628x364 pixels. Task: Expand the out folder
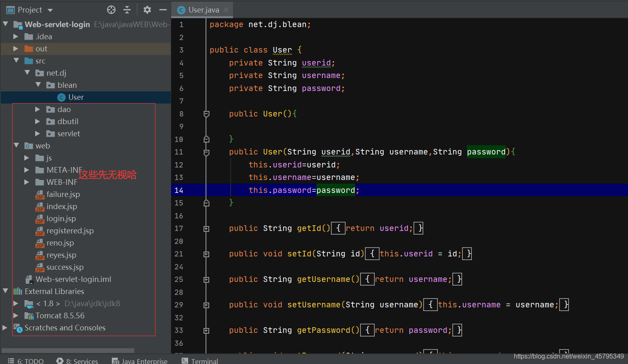click(16, 49)
